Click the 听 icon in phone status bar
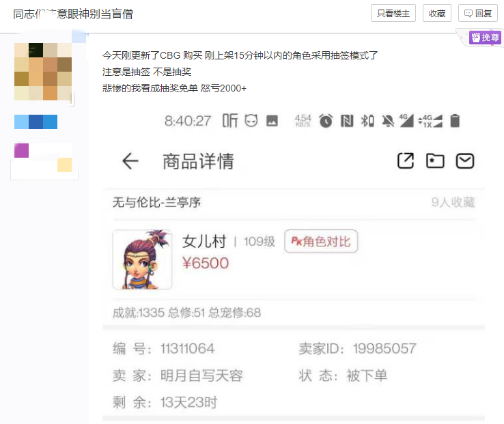The height and width of the screenshot is (424, 504). point(230,121)
